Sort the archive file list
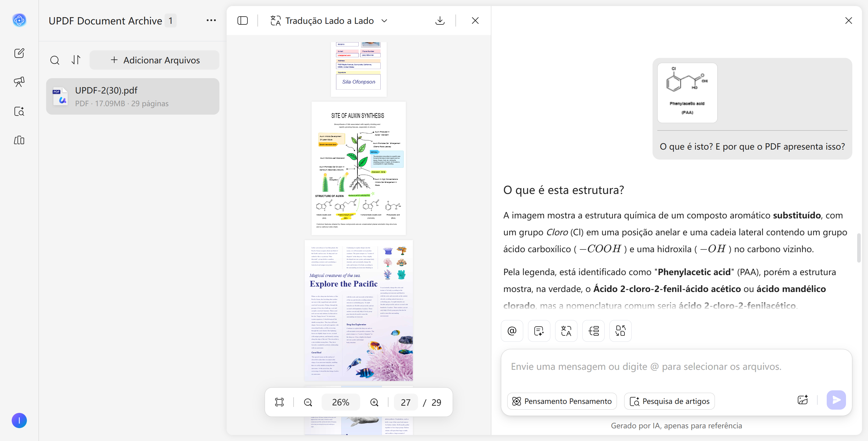 [76, 60]
